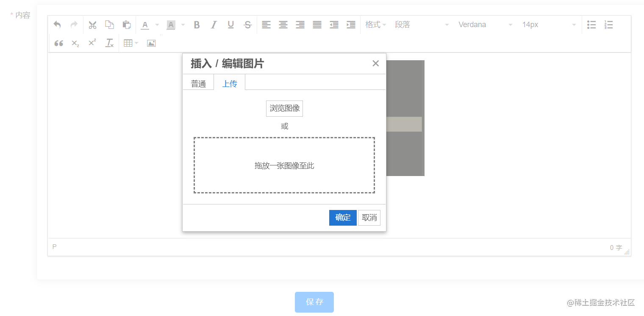Apply background highlight color icon
Viewport: 644px width, 316px height.
click(171, 25)
